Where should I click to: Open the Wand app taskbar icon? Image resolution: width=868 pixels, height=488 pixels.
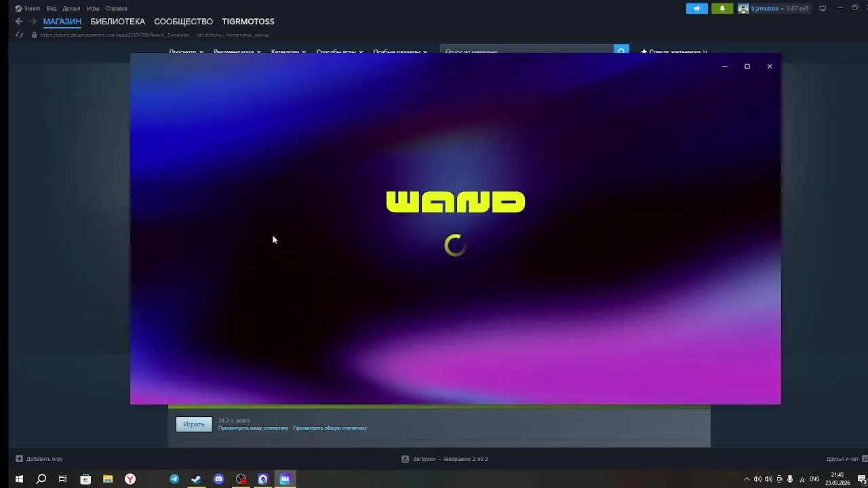(285, 479)
